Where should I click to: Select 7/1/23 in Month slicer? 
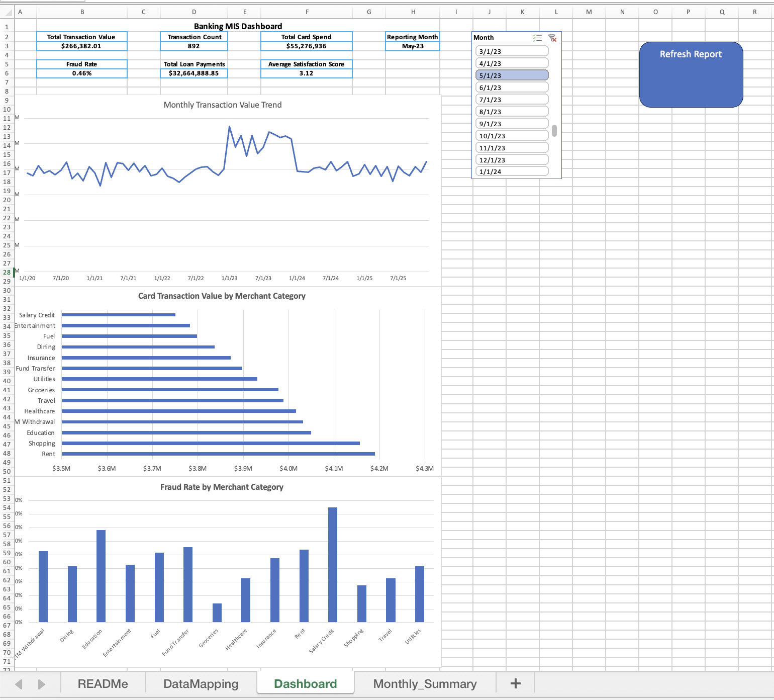[512, 100]
